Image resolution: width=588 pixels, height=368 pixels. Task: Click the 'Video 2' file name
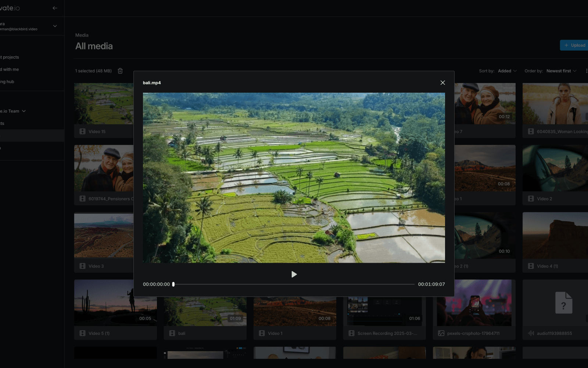coord(545,199)
